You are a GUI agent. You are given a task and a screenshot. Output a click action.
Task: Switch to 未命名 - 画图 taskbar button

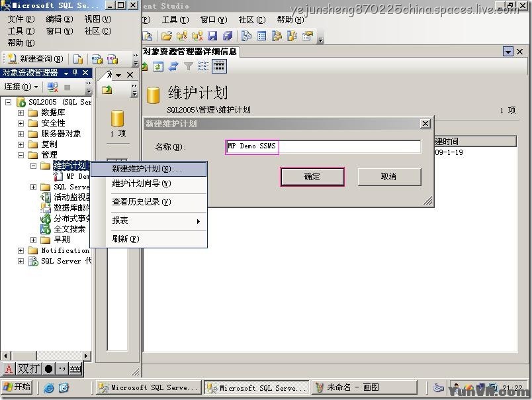364,387
